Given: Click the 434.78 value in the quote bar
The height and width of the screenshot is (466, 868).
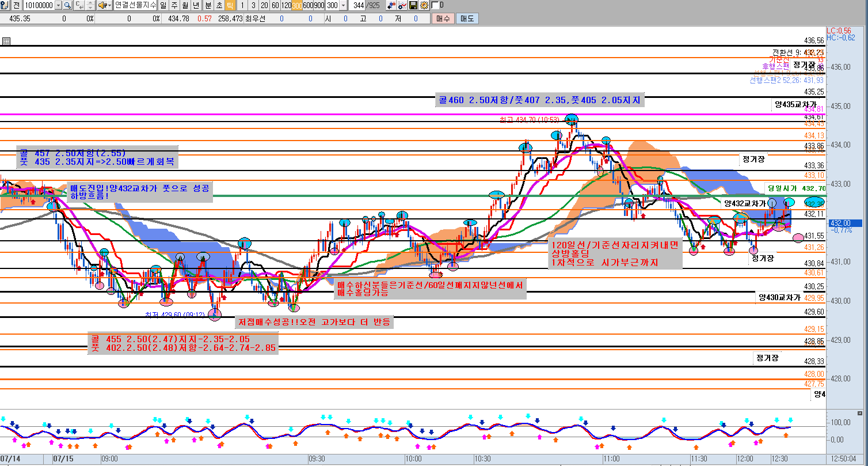Looking at the screenshot, I should [178, 18].
